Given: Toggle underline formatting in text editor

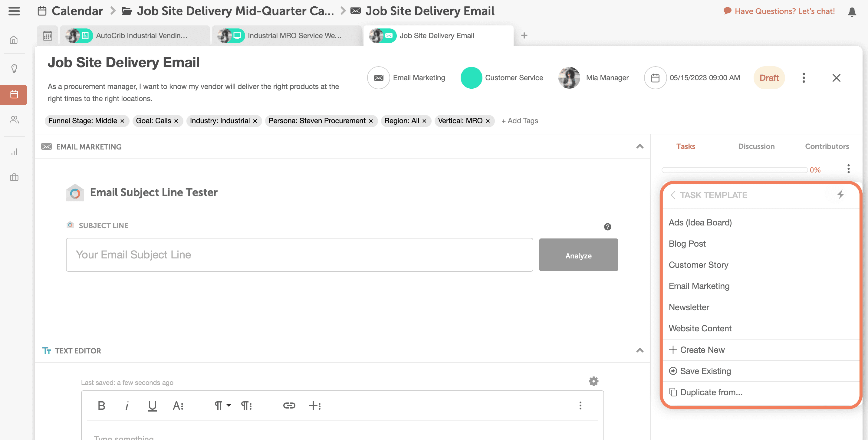Looking at the screenshot, I should click(152, 405).
